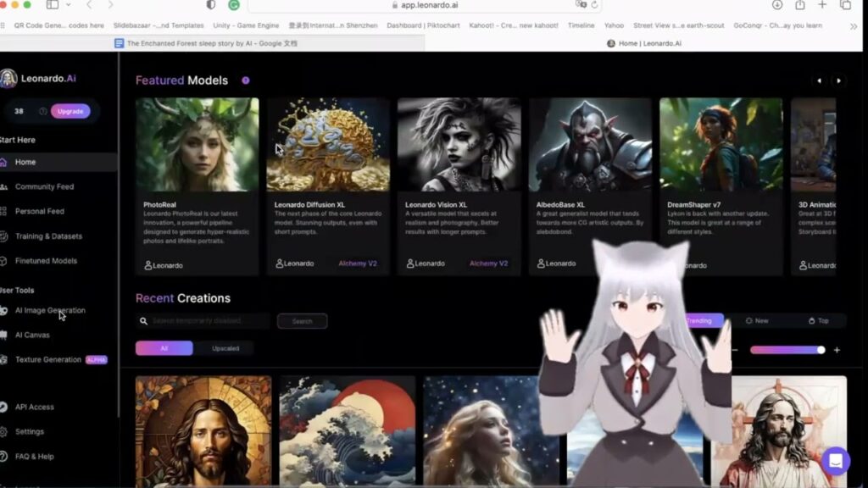
Task: Select the PhotoReal model thumbnail
Action: [197, 145]
